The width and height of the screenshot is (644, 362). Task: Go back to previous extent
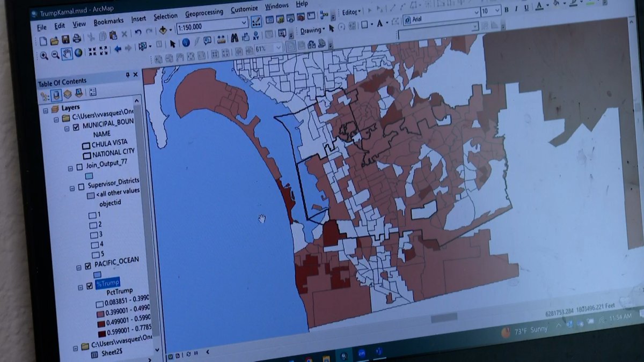click(x=118, y=49)
